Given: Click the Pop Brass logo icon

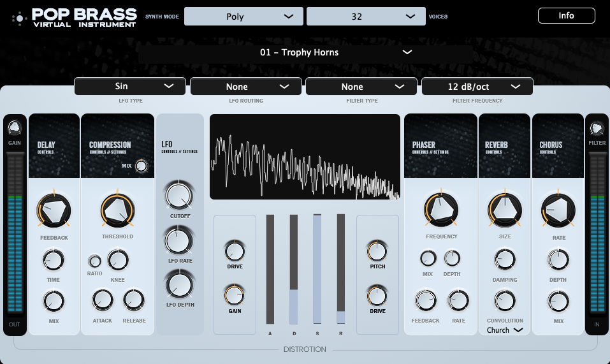Looking at the screenshot, I should pos(20,18).
